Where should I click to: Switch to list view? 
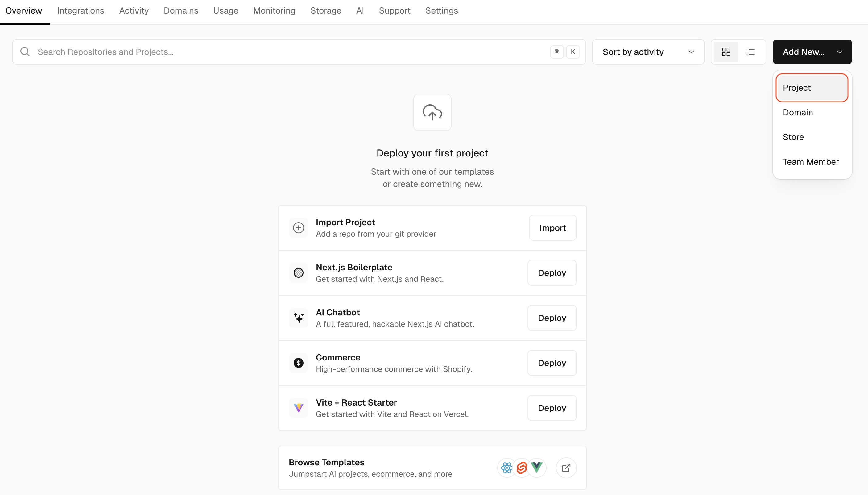coord(750,52)
